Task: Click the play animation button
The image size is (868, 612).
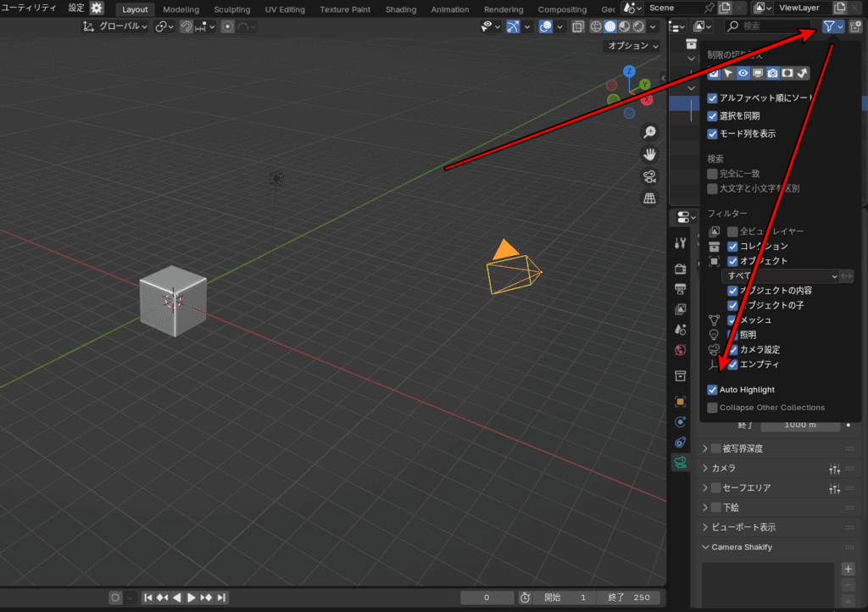Action: point(192,598)
